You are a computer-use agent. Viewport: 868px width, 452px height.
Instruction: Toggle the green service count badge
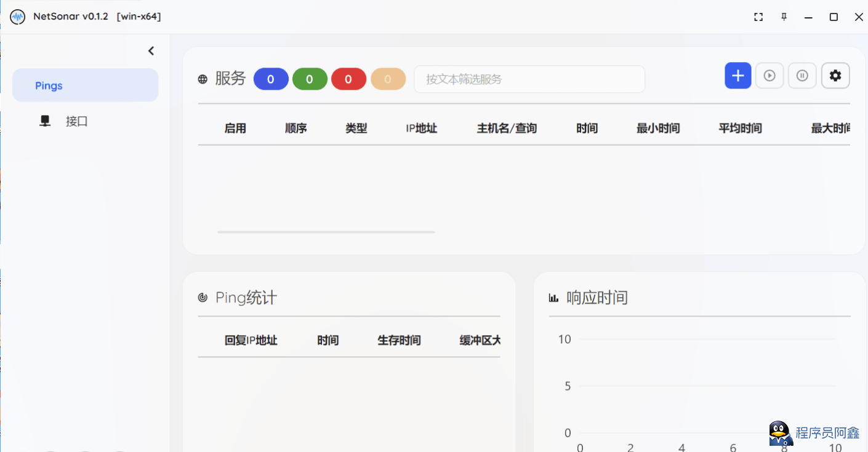click(x=310, y=79)
